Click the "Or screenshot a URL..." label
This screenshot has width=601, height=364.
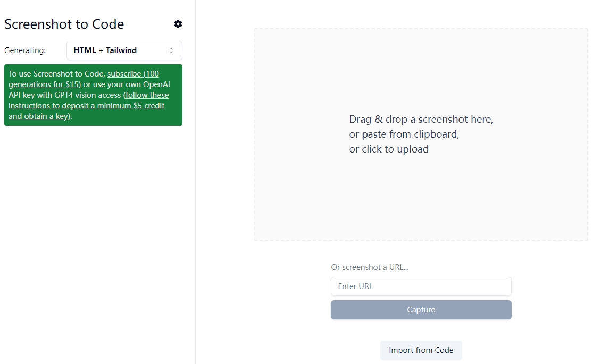point(370,267)
